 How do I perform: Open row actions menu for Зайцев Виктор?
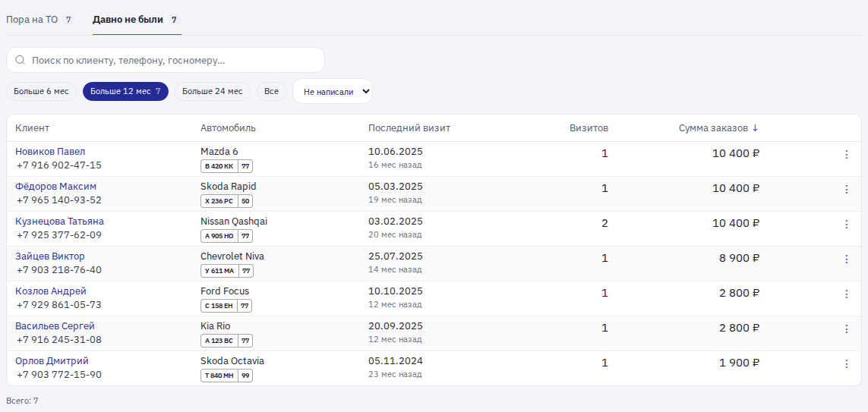(x=846, y=259)
